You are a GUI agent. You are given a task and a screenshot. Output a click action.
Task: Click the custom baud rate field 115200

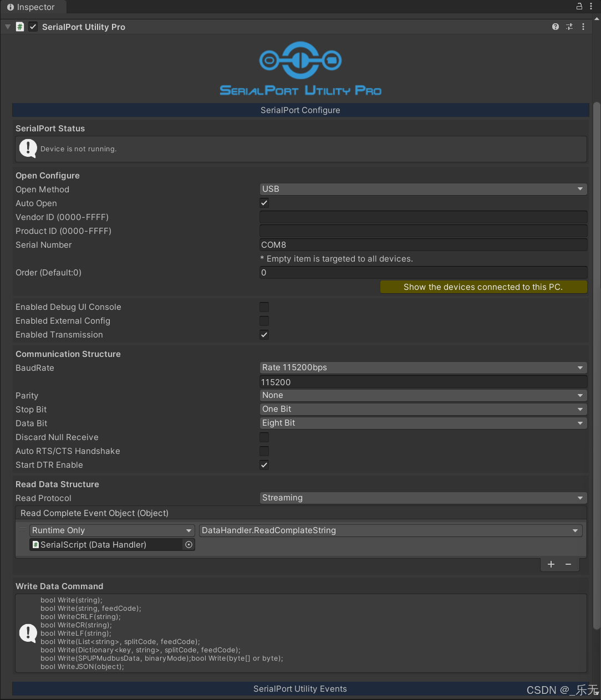pyautogui.click(x=423, y=382)
